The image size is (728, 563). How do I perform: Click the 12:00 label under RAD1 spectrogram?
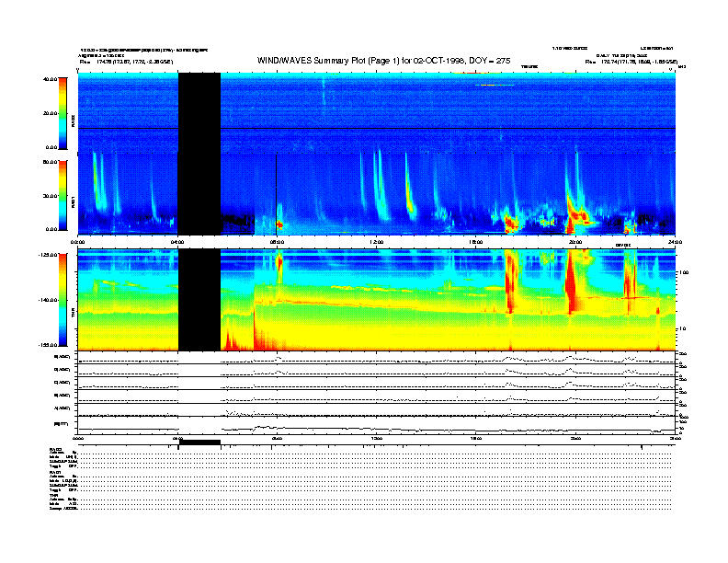click(x=377, y=242)
